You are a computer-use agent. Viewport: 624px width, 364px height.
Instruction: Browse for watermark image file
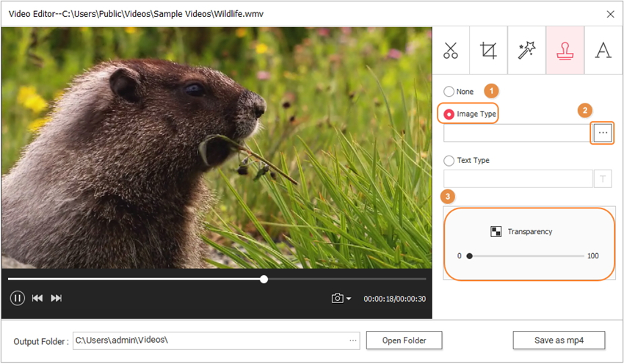603,133
